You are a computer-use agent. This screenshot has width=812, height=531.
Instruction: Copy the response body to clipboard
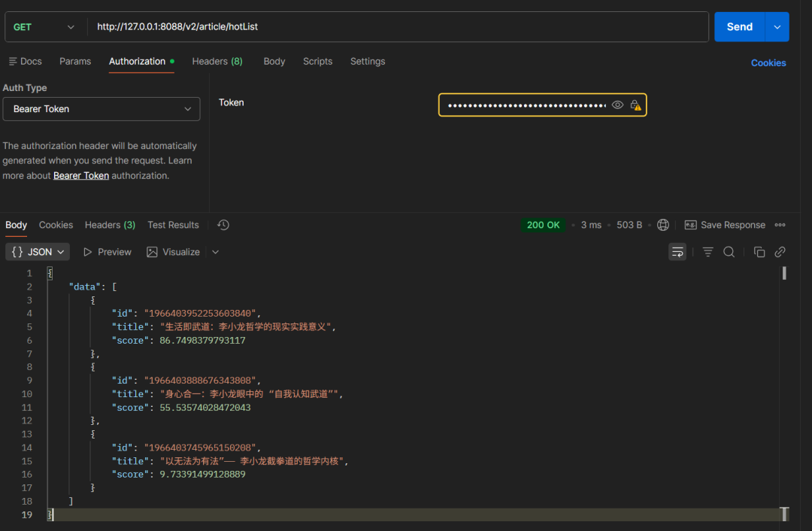[x=759, y=252]
